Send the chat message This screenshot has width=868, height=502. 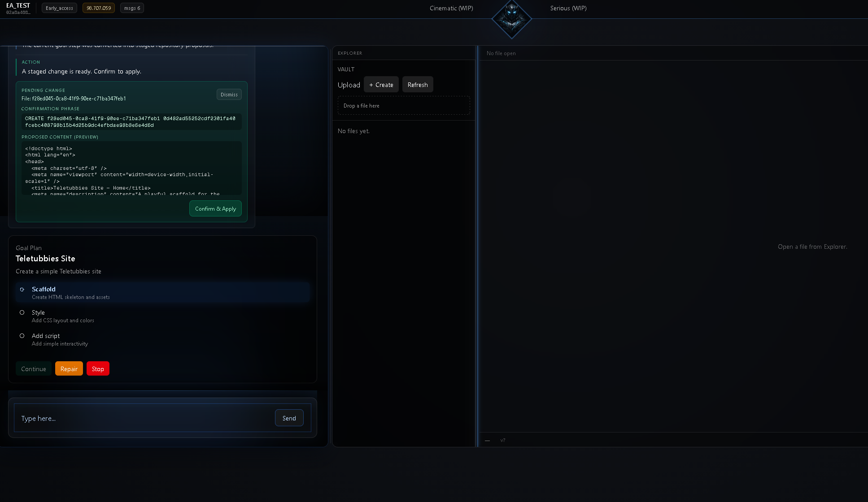(289, 418)
